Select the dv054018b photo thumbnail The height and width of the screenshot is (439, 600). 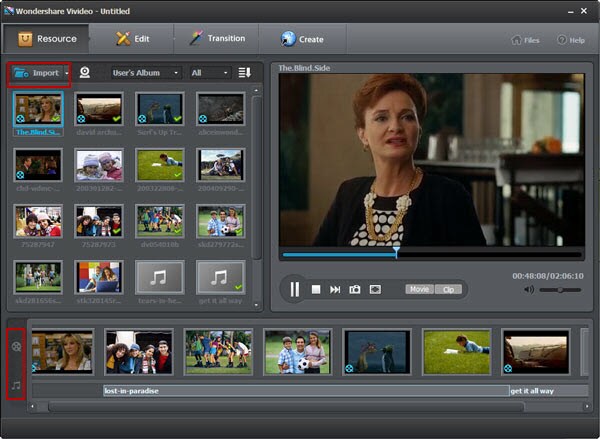coord(160,221)
